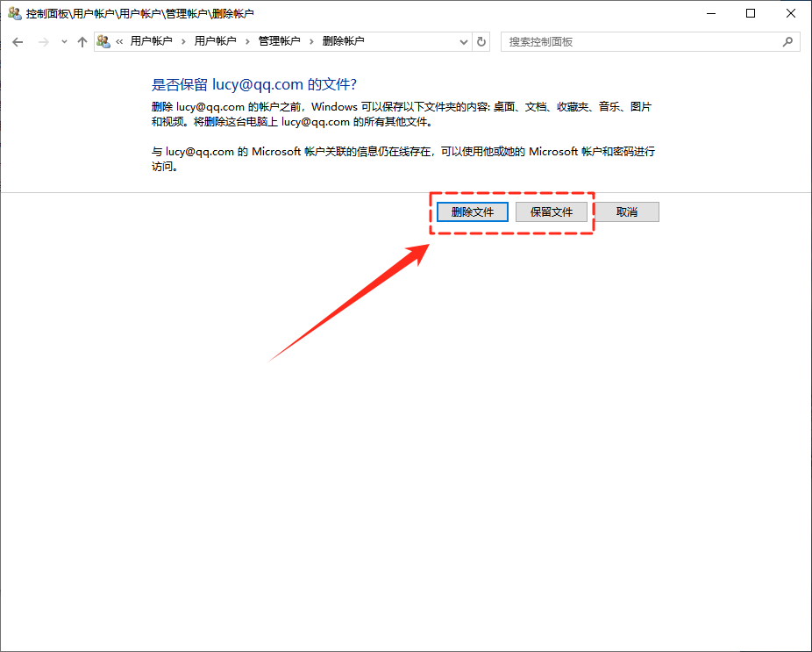This screenshot has height=652, width=812.
Task: Open the address bar history dropdown
Action: pos(464,41)
